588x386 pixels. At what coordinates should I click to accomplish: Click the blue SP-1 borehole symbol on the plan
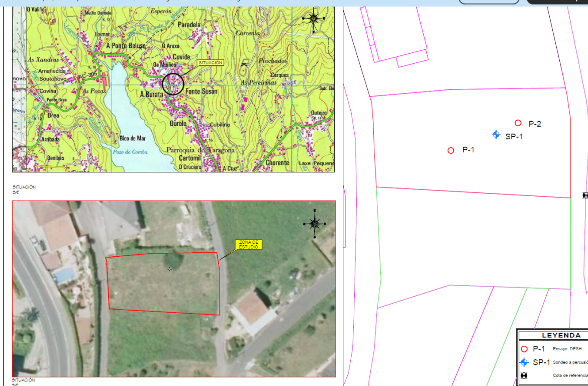tap(496, 135)
